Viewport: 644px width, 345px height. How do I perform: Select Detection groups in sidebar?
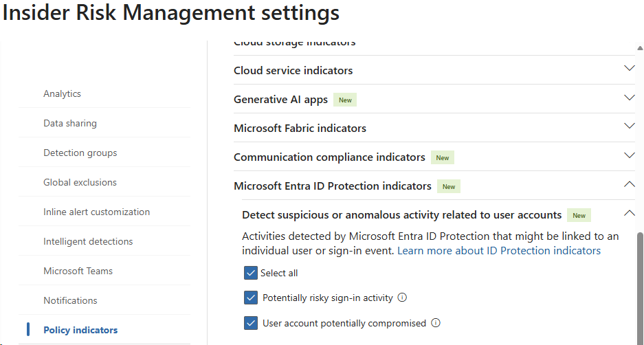point(80,153)
